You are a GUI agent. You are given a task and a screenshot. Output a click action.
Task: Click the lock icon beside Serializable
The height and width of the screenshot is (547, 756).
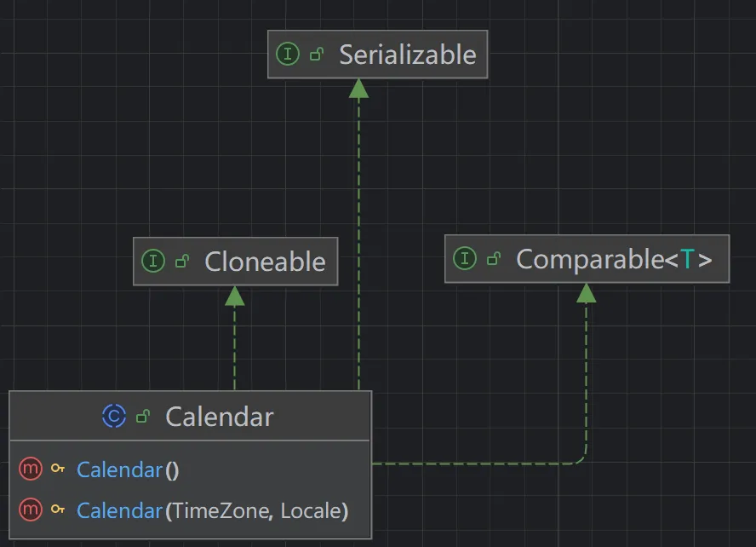[x=317, y=55]
